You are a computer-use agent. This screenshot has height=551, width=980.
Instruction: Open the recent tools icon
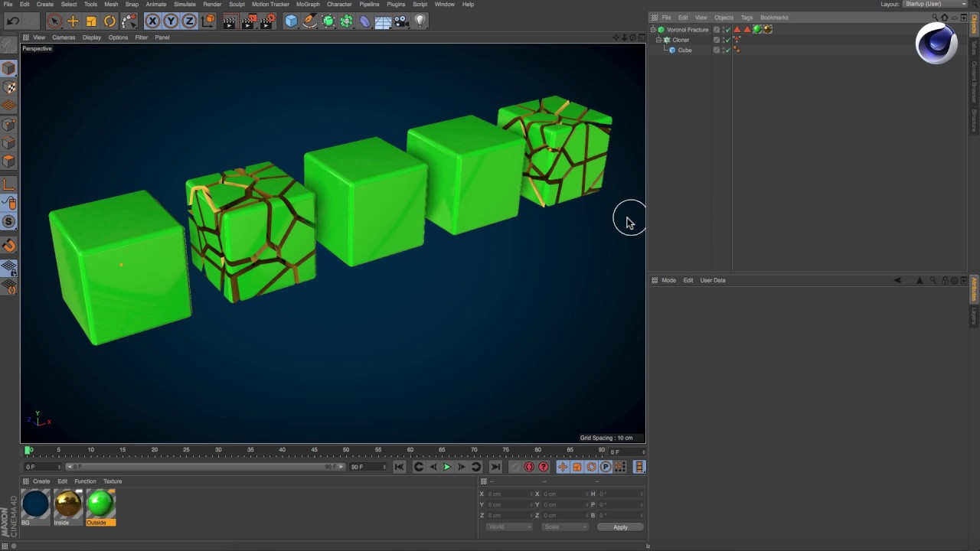[x=129, y=21]
